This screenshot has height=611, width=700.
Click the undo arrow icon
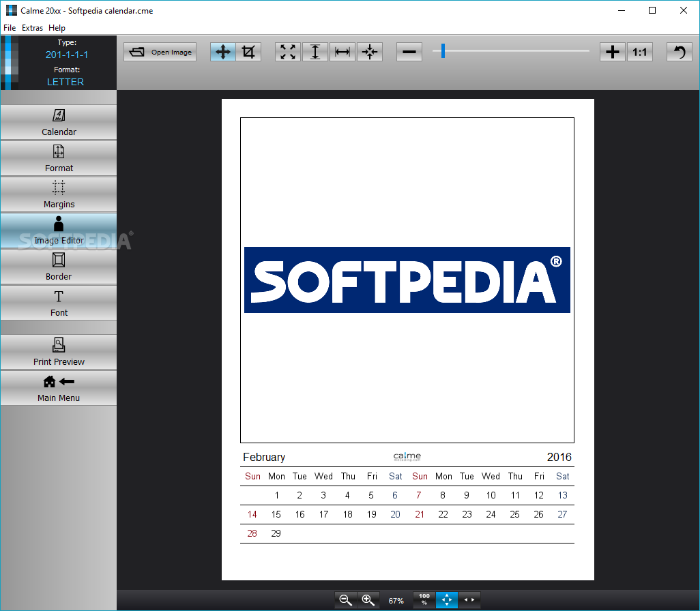[x=680, y=52]
